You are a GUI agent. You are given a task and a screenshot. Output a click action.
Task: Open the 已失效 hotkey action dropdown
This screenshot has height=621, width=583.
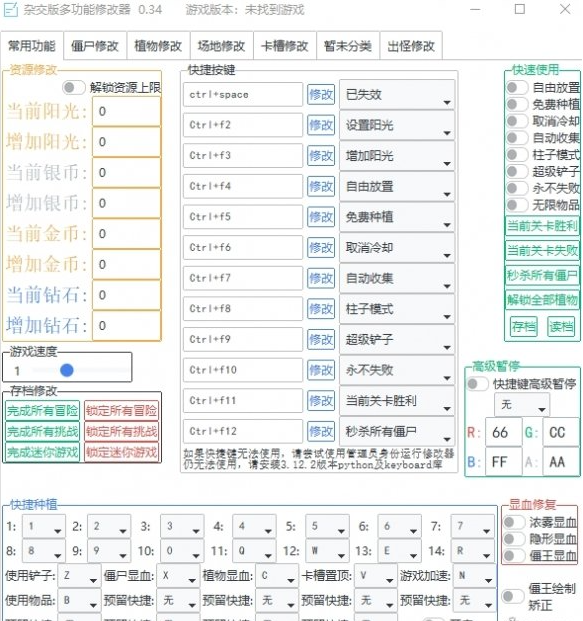pyautogui.click(x=397, y=95)
